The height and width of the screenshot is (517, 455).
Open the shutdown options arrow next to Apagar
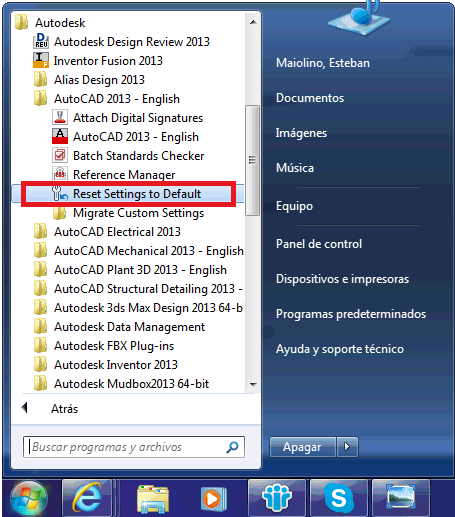[x=347, y=447]
